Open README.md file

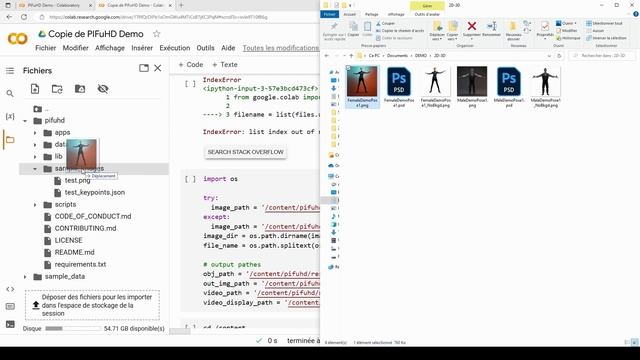[x=74, y=252]
